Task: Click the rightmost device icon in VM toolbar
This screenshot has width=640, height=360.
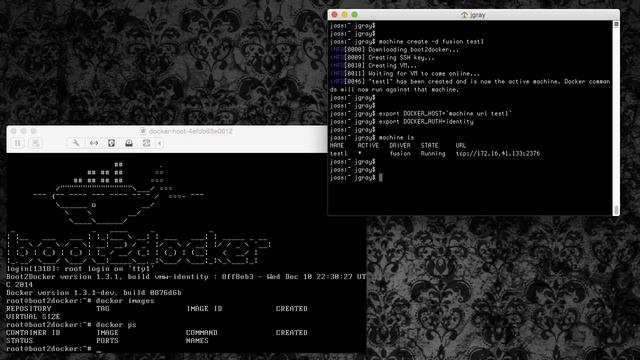Action: click(x=147, y=143)
